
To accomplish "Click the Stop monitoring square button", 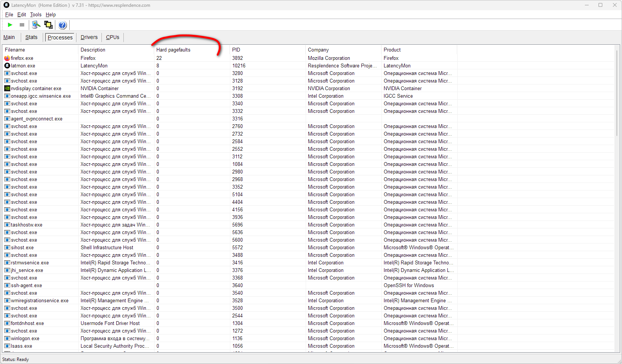I will click(x=22, y=25).
